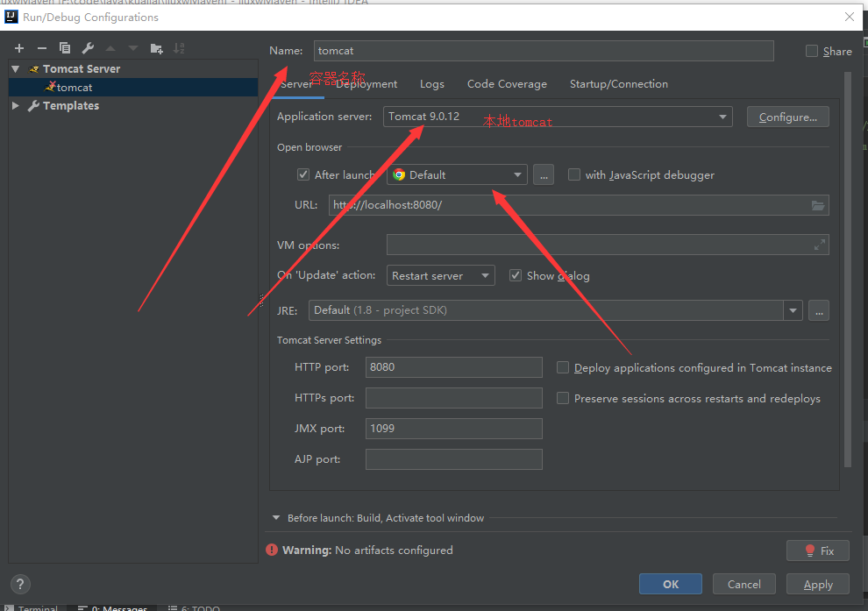Click the warning icon beside No artifacts
This screenshot has width=868, height=611.
click(272, 550)
